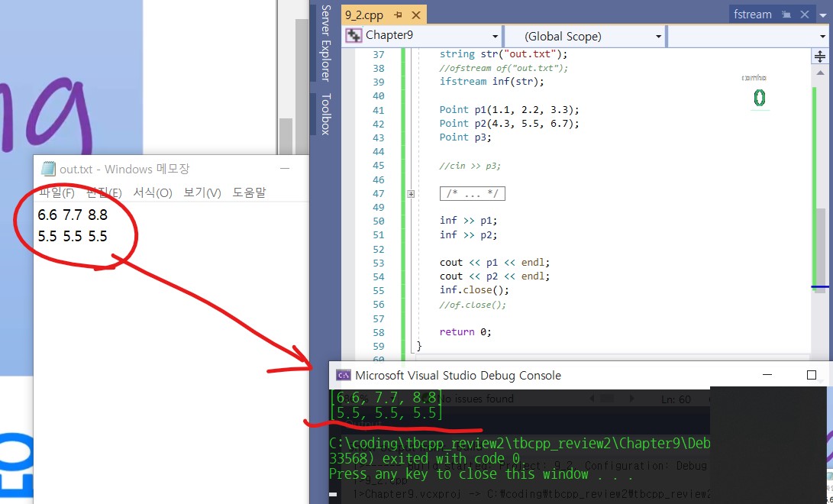Click the '5.5 5.5 5.5' line in Notepad
Image resolution: width=833 pixels, height=504 pixels.
pos(73,236)
